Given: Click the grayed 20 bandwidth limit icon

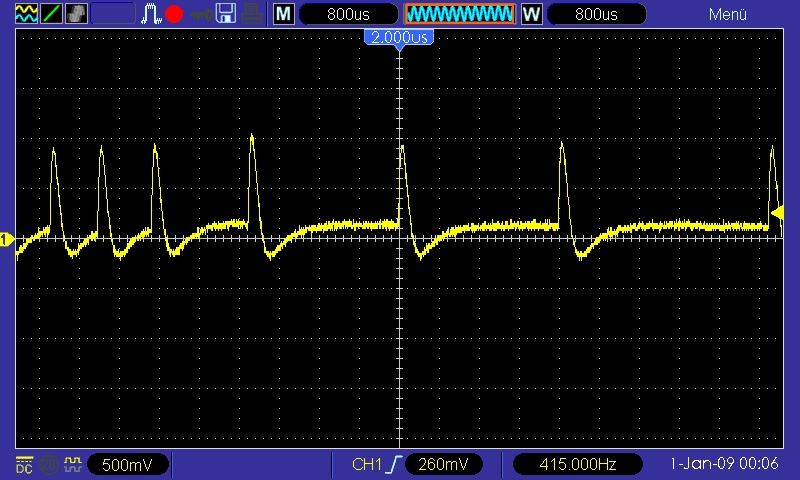Looking at the screenshot, I should [48, 465].
